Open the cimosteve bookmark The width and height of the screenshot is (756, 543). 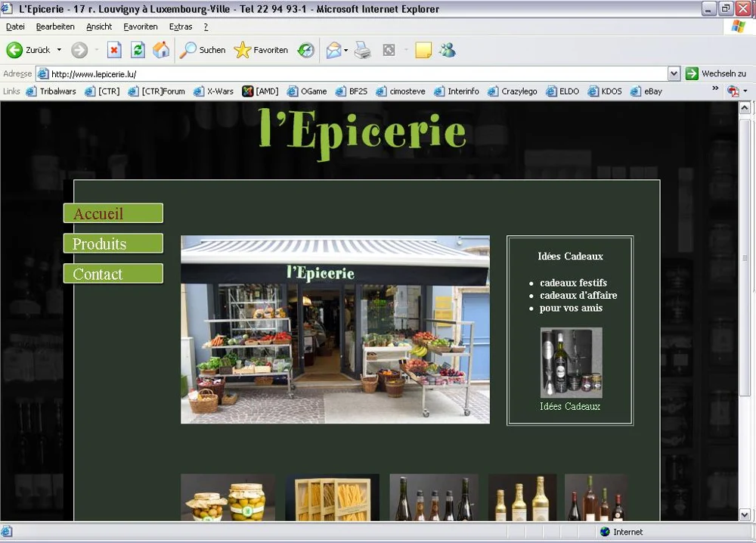(x=401, y=92)
